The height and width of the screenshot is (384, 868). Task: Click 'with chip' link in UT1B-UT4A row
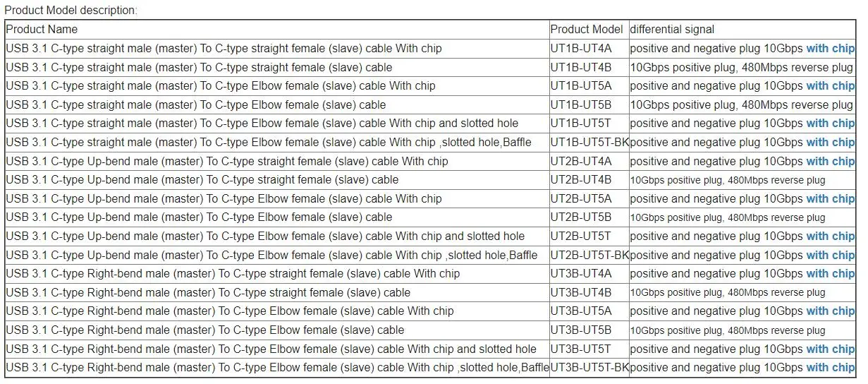[x=830, y=49]
